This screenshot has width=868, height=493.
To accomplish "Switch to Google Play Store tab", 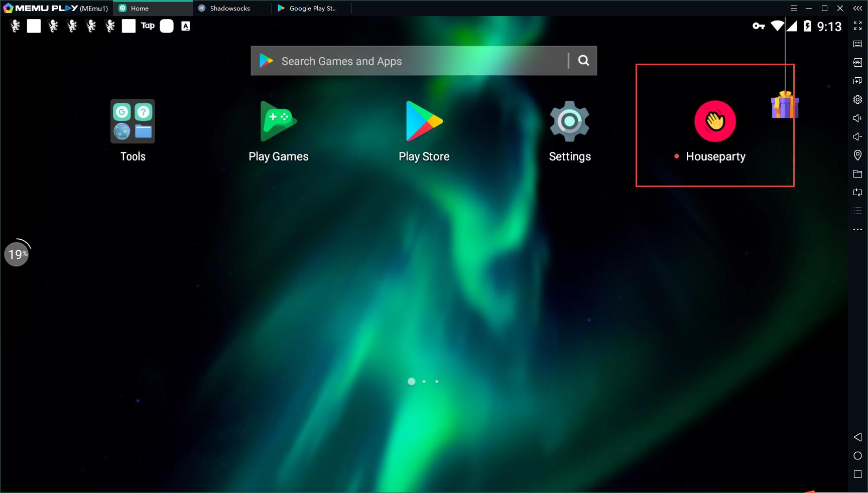I will pos(311,8).
